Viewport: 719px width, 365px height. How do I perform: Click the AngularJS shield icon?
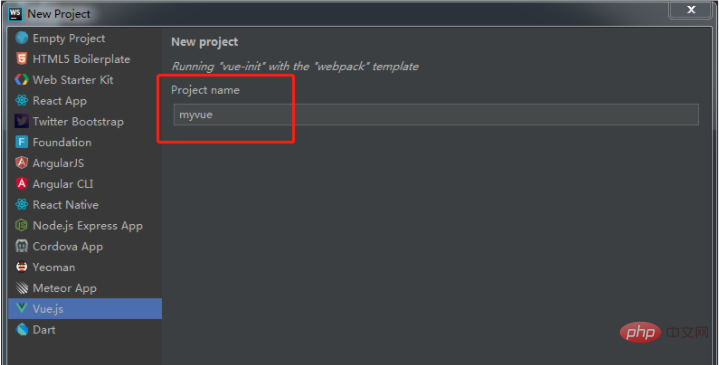(x=22, y=163)
